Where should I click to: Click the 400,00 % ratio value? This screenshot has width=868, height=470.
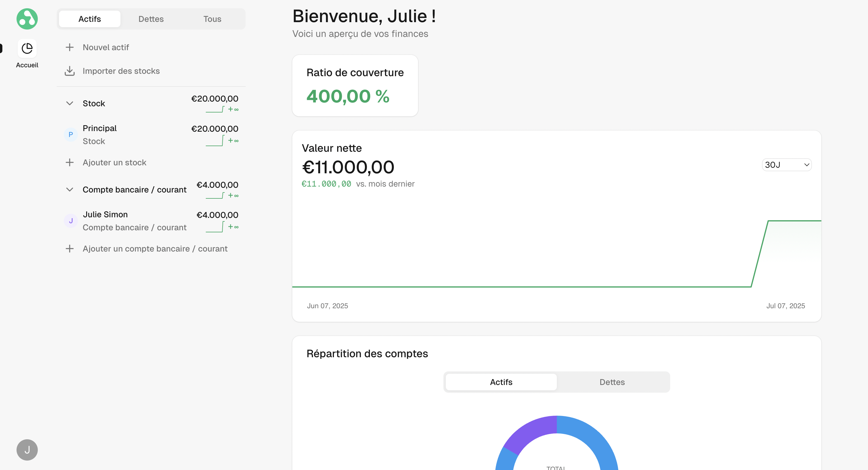point(348,96)
